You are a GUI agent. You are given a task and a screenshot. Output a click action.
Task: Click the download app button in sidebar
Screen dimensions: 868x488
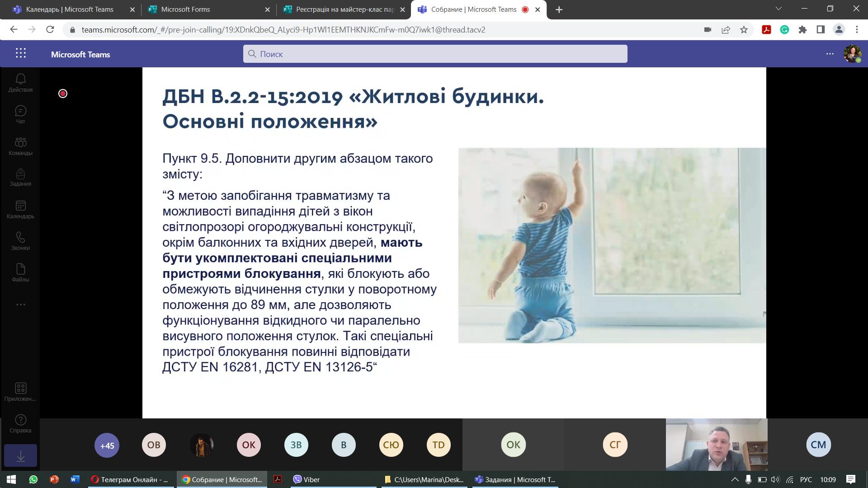pyautogui.click(x=20, y=455)
